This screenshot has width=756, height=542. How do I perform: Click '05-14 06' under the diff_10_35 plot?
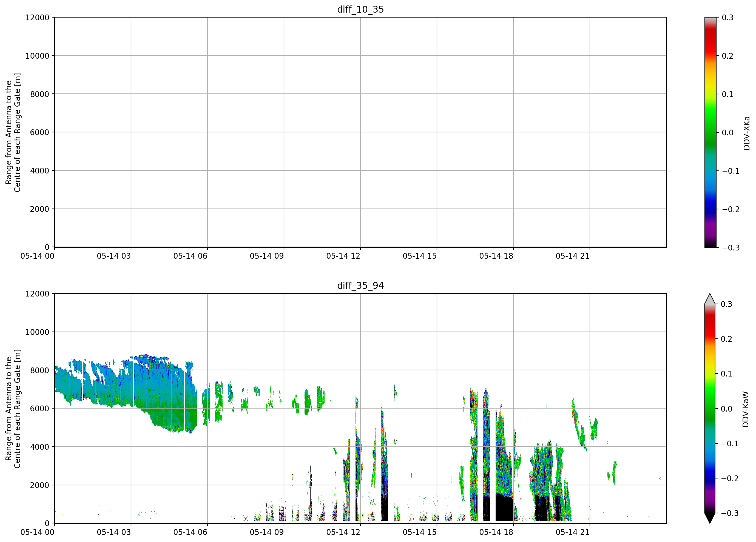click(190, 256)
